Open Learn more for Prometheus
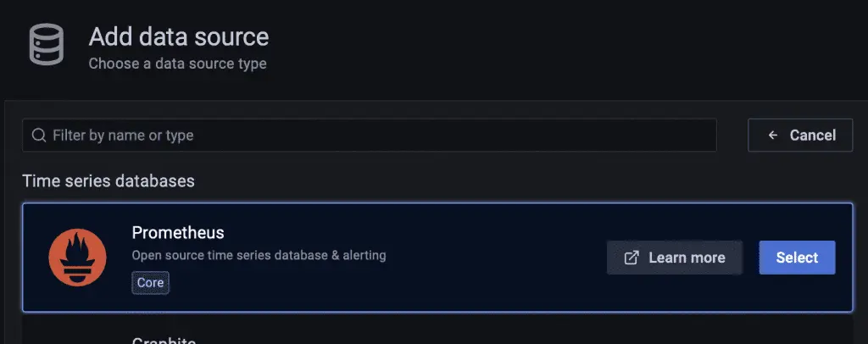The width and height of the screenshot is (868, 344). tap(675, 258)
